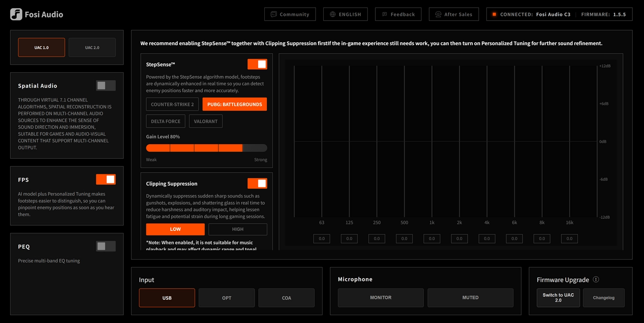The image size is (644, 323).
Task: Switch to UAC 2.0 mode tab
Action: (92, 47)
